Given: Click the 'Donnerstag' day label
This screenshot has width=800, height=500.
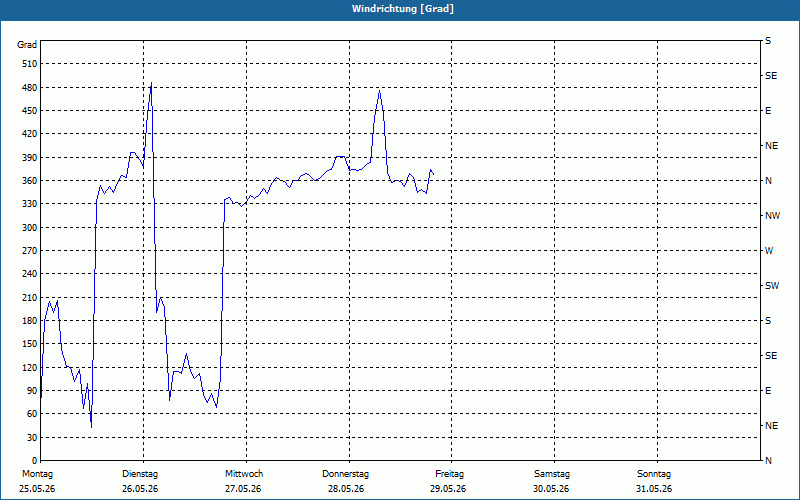Looking at the screenshot, I should 345,474.
